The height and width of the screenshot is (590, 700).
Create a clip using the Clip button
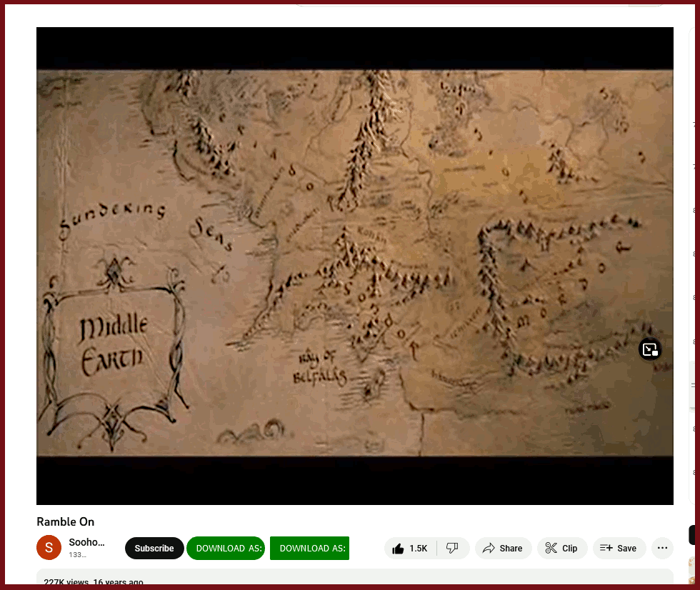[562, 548]
